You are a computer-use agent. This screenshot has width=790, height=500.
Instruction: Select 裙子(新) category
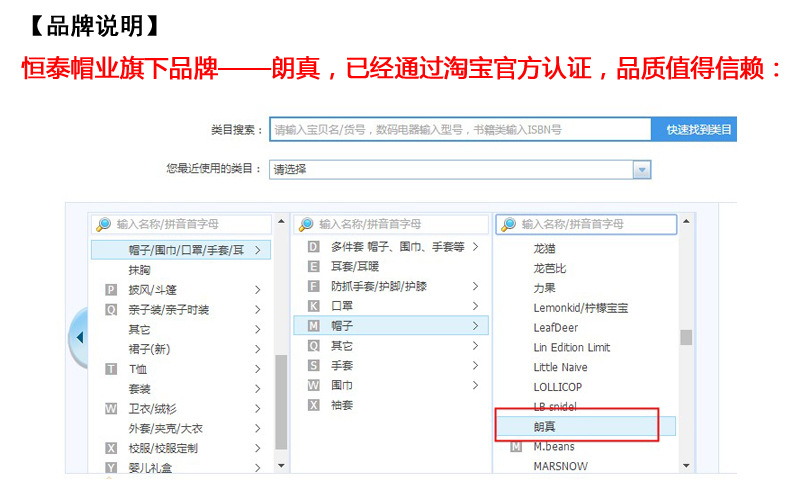150,349
